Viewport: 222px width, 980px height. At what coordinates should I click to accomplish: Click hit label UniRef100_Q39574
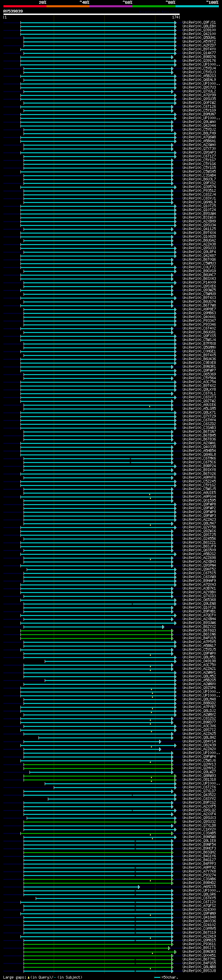click(199, 187)
